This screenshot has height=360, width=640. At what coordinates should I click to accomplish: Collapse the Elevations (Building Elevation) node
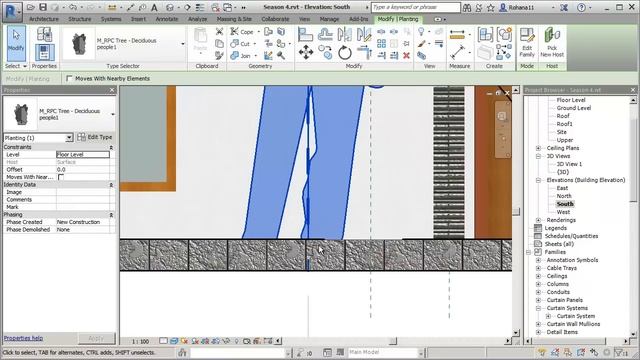pos(538,180)
